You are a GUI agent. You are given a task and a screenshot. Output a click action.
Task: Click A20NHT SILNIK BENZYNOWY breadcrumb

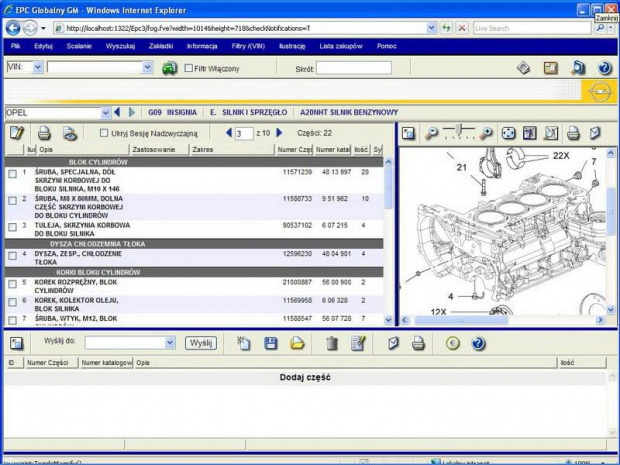(x=349, y=112)
